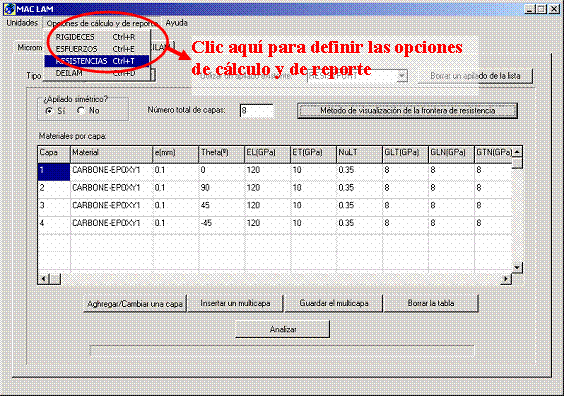Click CARBONE-EPOXY1 material in row 3
Image resolution: width=566 pixels, height=397 pixels.
112,207
